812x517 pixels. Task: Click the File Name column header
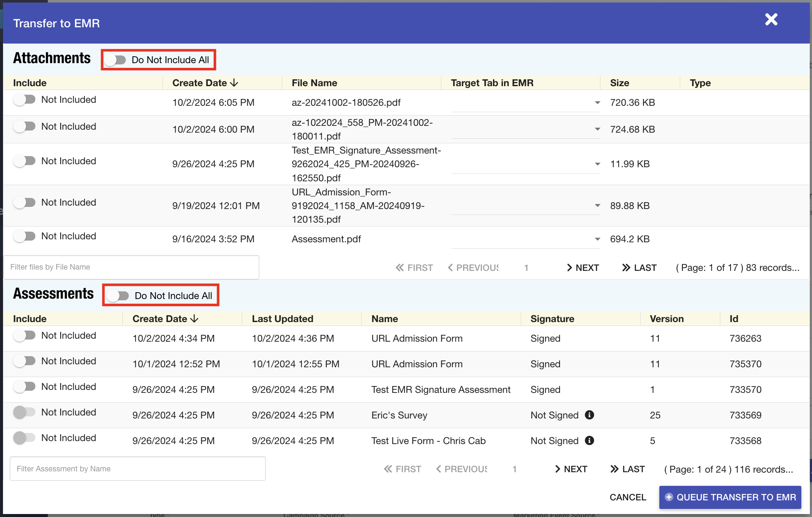coord(314,83)
